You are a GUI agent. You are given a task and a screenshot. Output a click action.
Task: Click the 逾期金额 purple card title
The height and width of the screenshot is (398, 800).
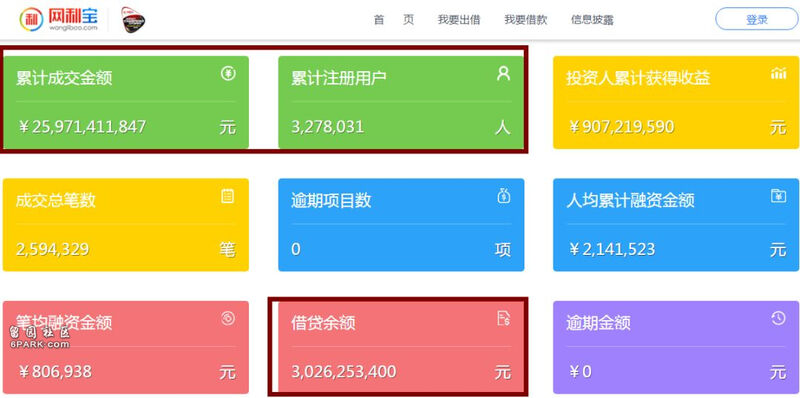(x=598, y=323)
